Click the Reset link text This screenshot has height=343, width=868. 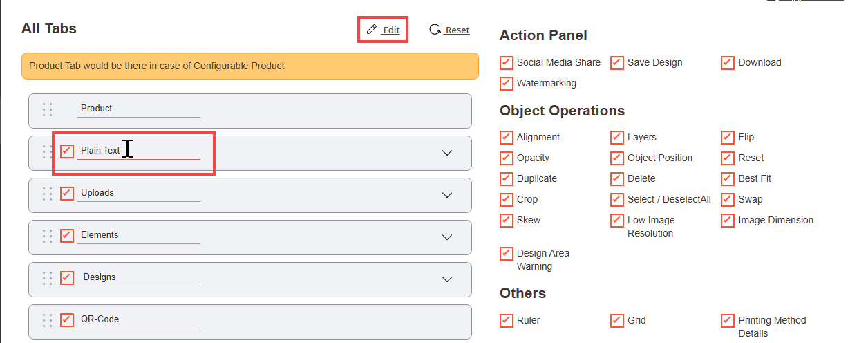457,30
